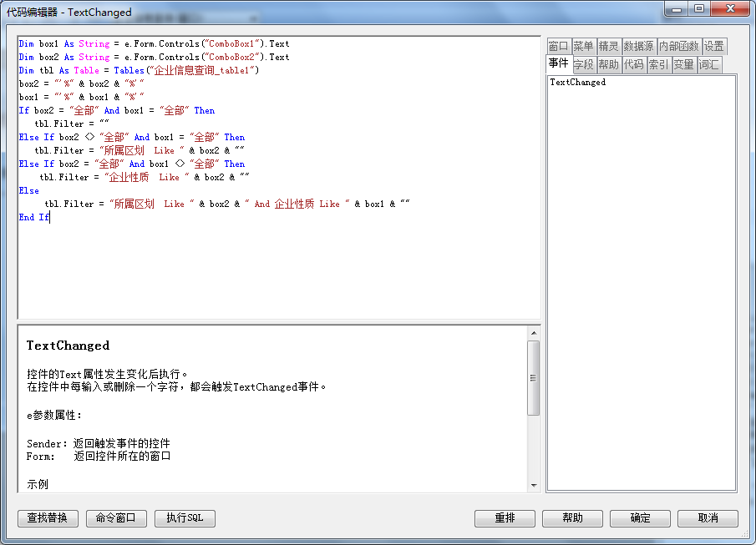Click the help panel scrollbar thumb
The image size is (756, 545).
534,378
